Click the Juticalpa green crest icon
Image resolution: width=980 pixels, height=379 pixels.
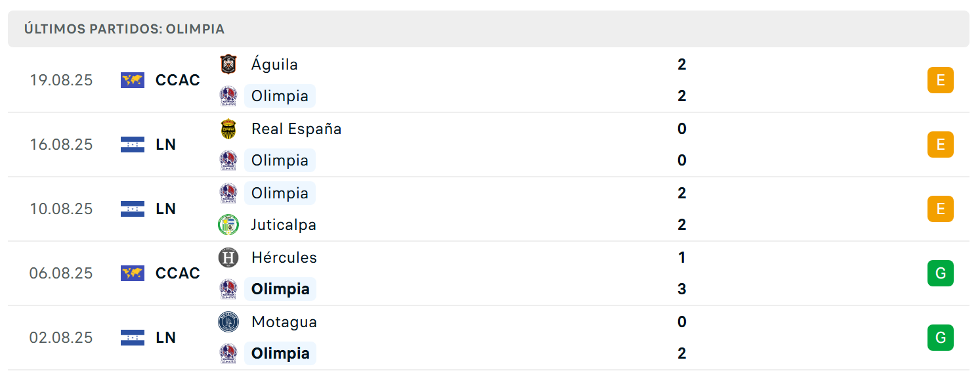228,225
